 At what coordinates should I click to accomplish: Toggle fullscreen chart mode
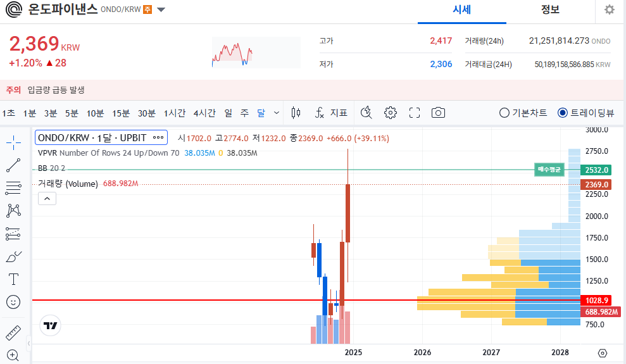click(x=415, y=113)
